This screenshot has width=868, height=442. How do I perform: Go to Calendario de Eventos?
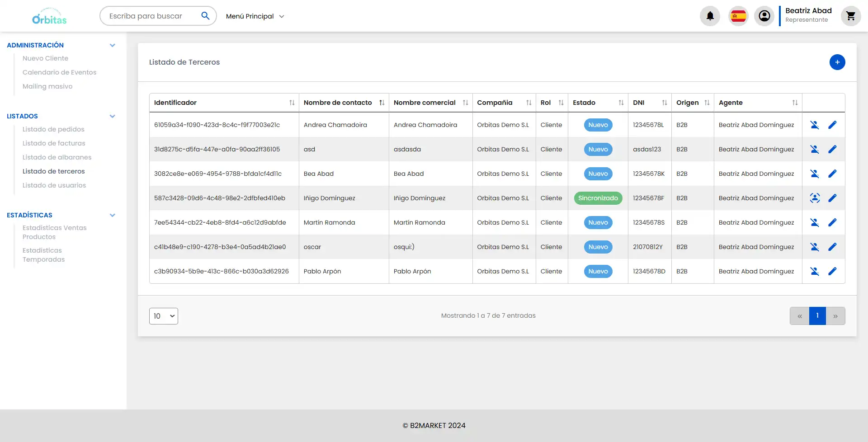coord(59,72)
